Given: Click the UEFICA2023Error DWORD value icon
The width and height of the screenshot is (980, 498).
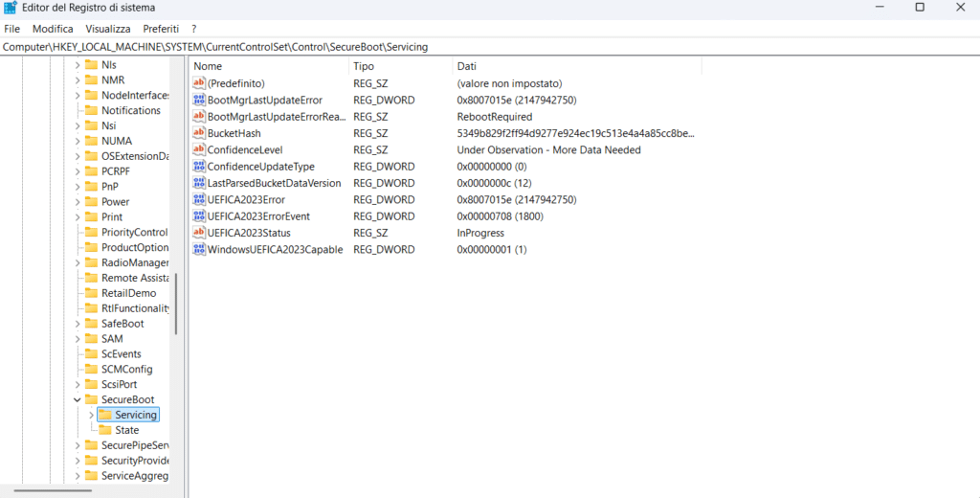Looking at the screenshot, I should (x=199, y=199).
